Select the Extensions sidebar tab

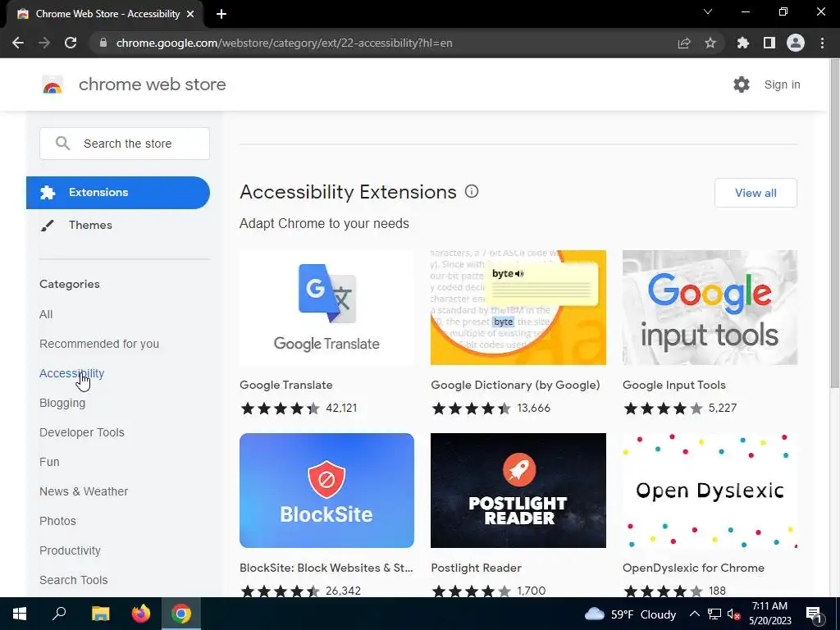point(118,192)
